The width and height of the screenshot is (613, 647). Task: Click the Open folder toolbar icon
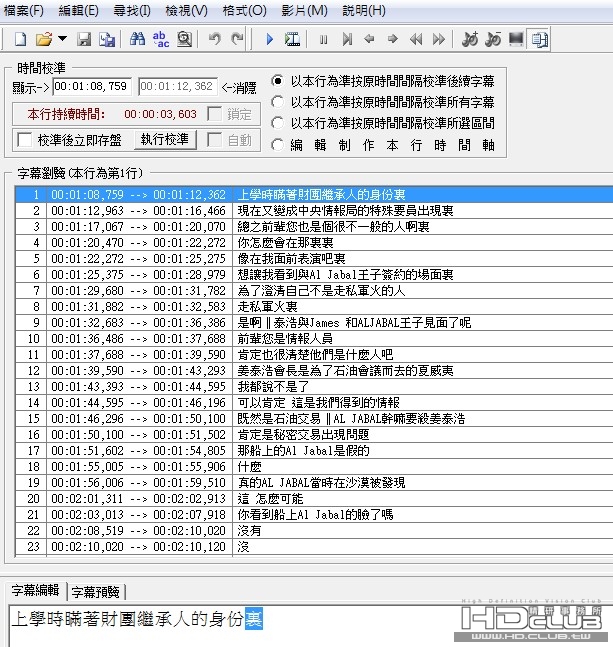(44, 39)
